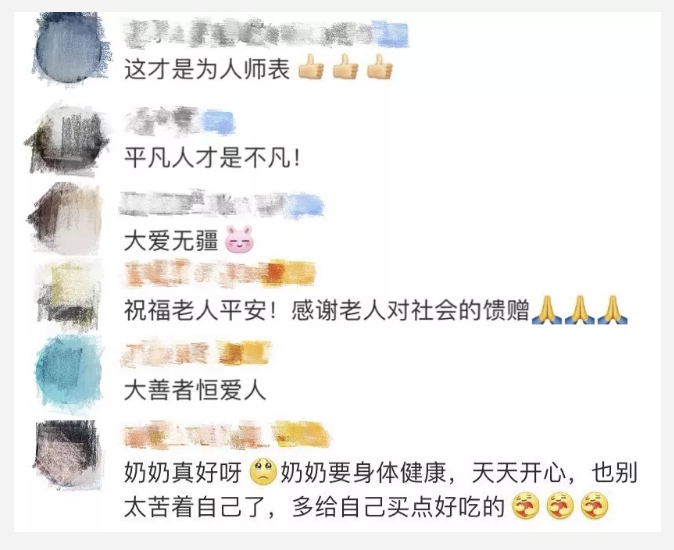
Task: Open blurred username above 大爱无疆
Action: click(220, 204)
